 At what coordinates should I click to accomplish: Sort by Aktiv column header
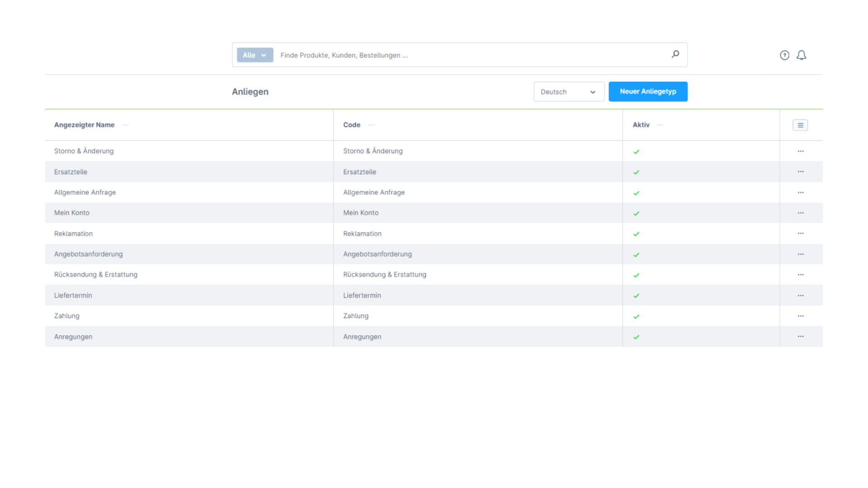pyautogui.click(x=641, y=125)
